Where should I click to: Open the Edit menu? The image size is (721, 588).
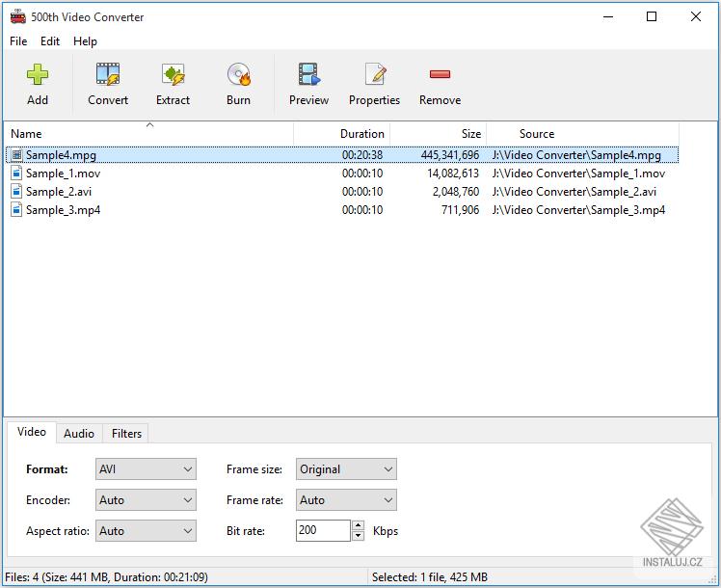tap(50, 41)
